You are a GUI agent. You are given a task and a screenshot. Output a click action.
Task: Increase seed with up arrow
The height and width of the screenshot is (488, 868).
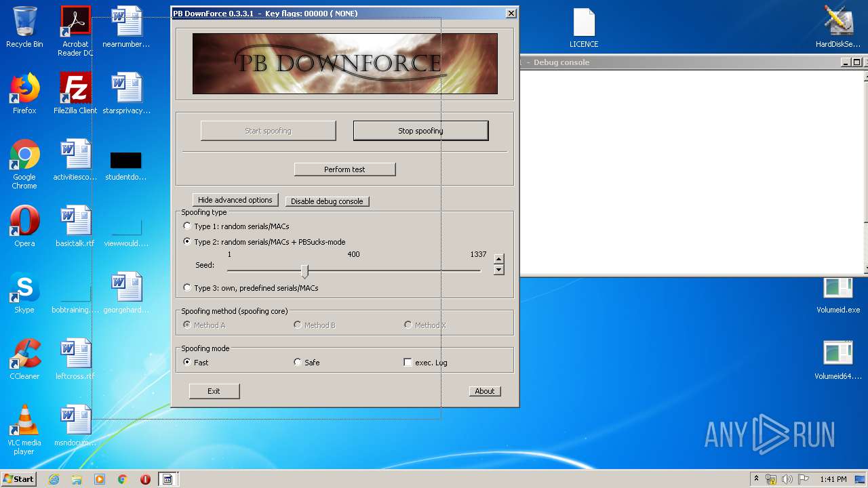(499, 259)
